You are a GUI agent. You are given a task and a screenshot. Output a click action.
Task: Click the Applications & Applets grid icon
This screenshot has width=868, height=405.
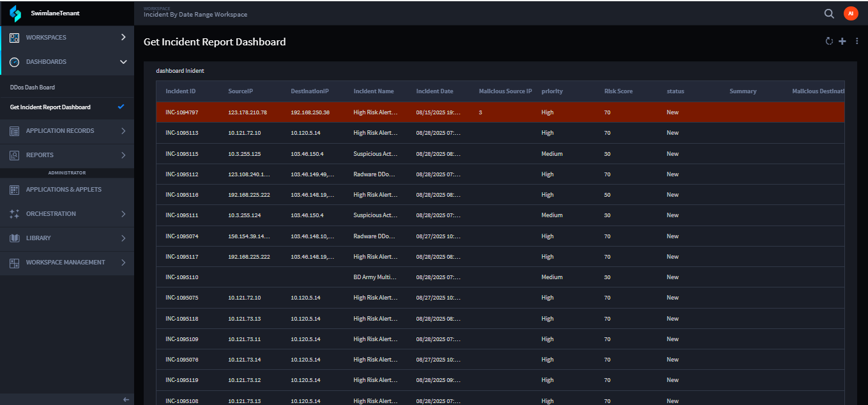click(x=14, y=190)
